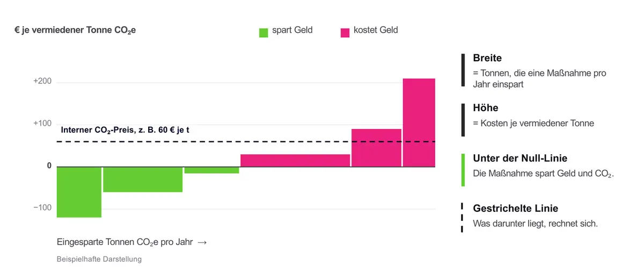The image size is (644, 280).
Task: Click the dashed CO₂ price line
Action: 246,142
